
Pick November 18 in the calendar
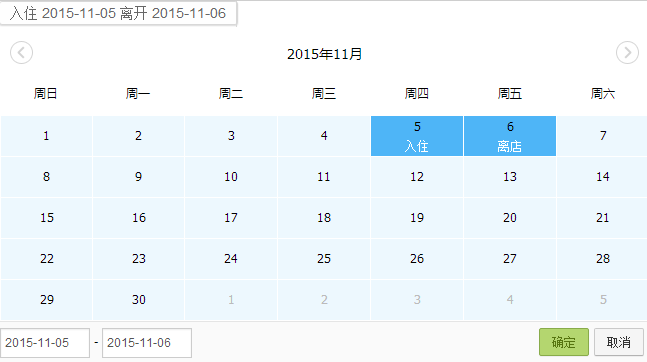(324, 218)
